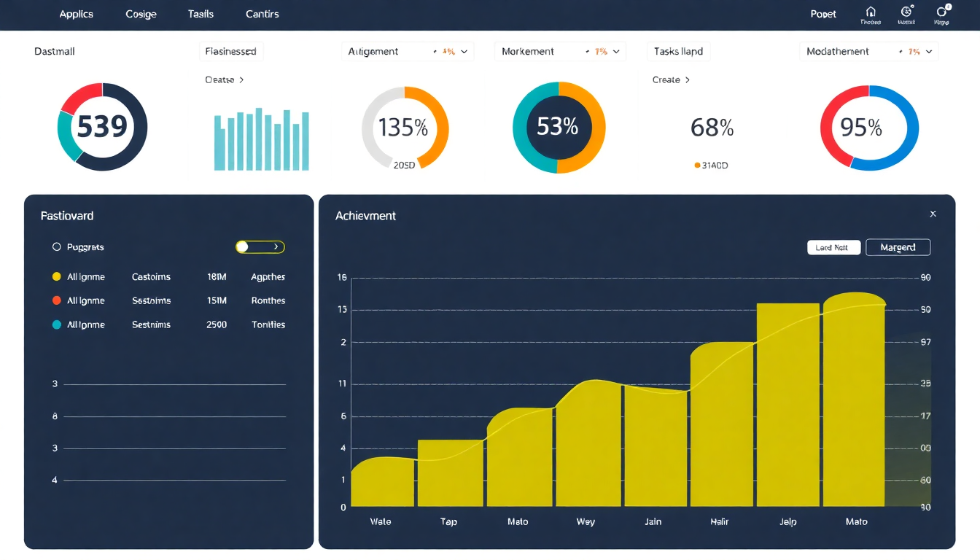The height and width of the screenshot is (560, 980).
Task: Switch to the Cantirs tab
Action: (262, 14)
